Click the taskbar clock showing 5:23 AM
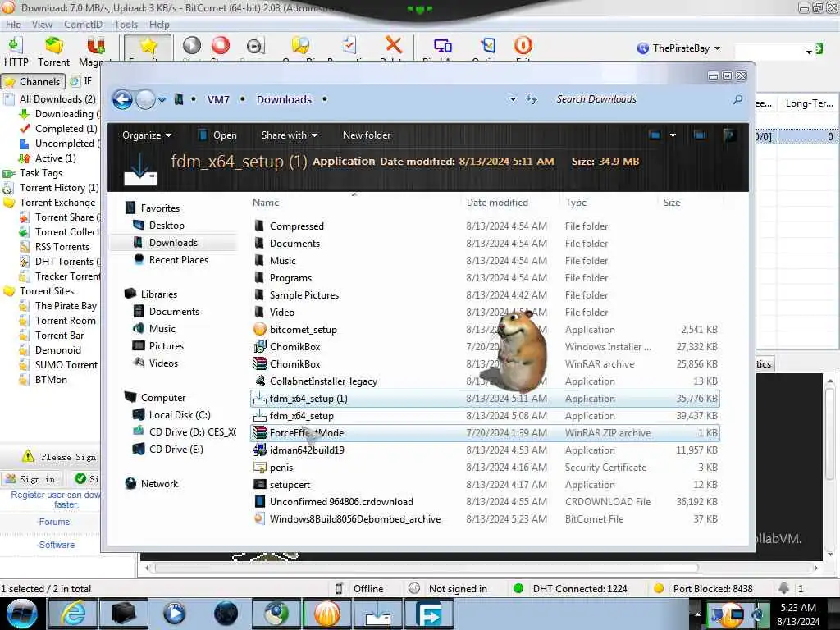The width and height of the screenshot is (840, 630). pyautogui.click(x=797, y=614)
